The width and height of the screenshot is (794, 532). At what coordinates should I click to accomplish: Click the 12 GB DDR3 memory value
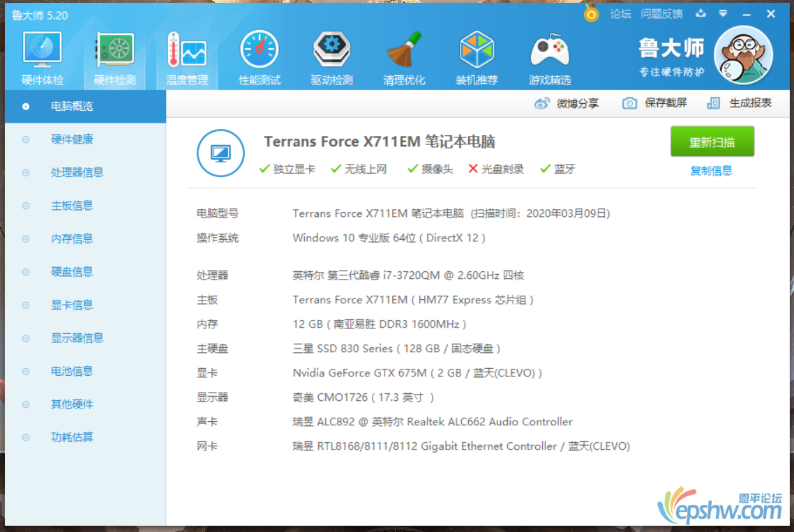[x=380, y=324]
